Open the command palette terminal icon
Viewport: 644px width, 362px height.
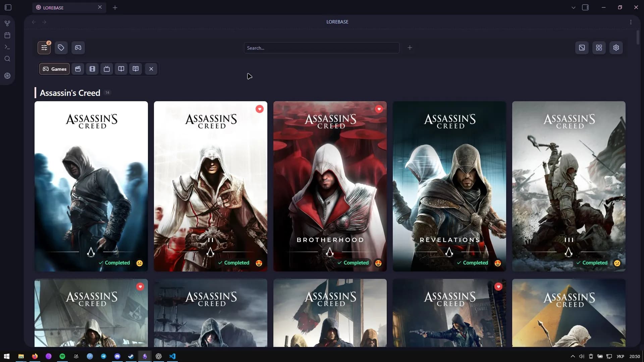pos(7,47)
